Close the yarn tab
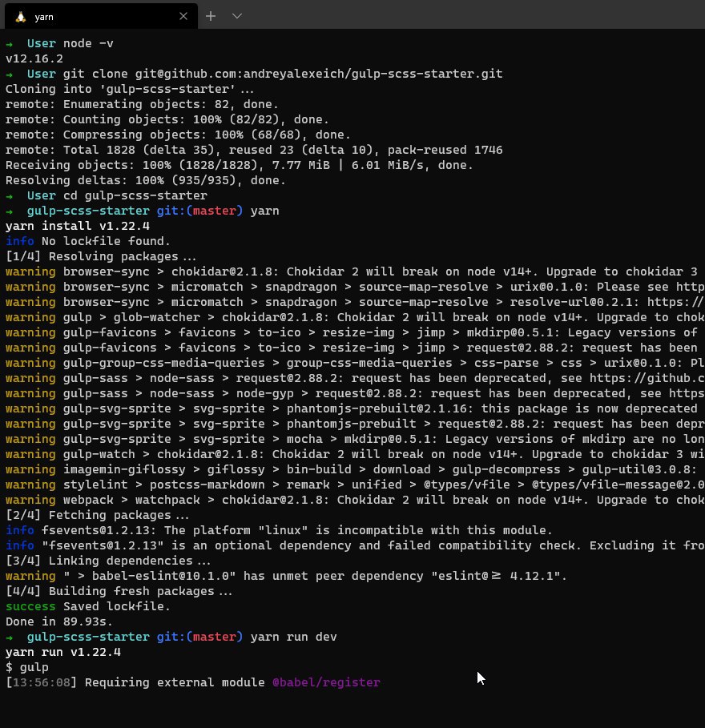Image resolution: width=705 pixels, height=728 pixels. [183, 16]
